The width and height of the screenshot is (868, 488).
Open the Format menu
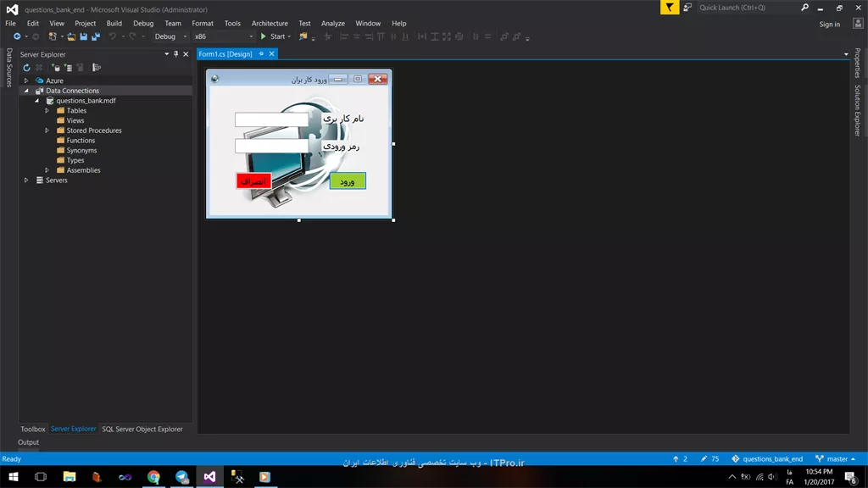(203, 23)
